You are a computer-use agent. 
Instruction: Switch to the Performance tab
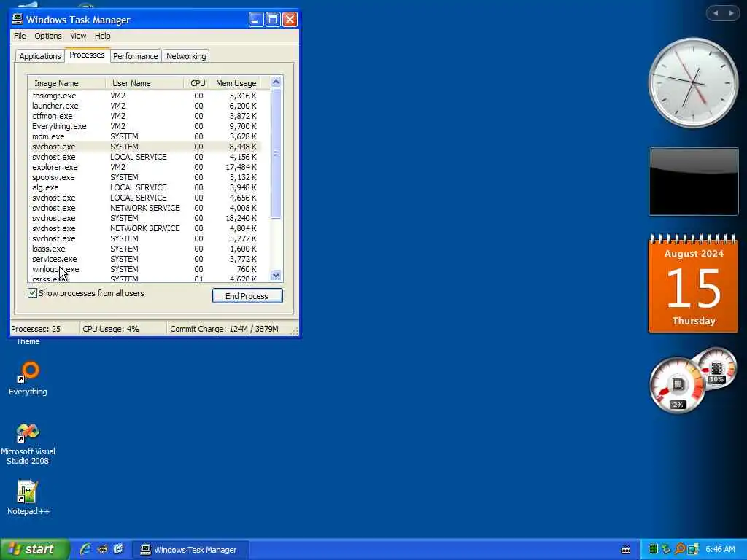tap(135, 56)
